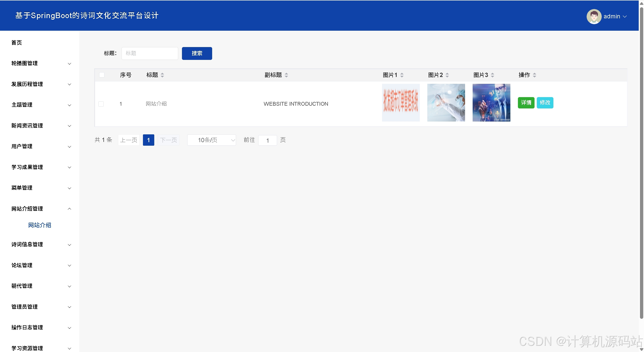Viewport: 644px width, 352px height.
Task: Open 图片3 thumbnail of man with glasses
Action: 491,103
